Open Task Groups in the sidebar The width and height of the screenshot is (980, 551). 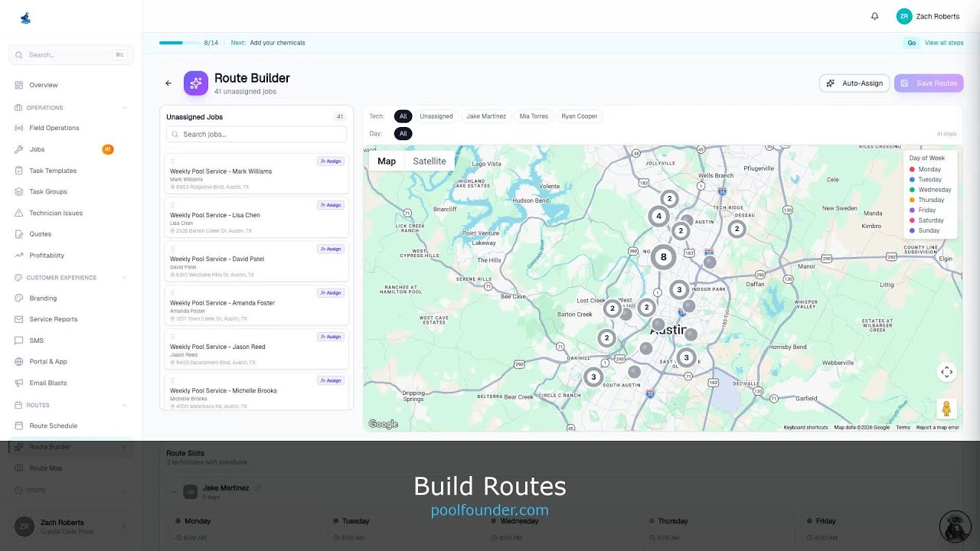[48, 191]
